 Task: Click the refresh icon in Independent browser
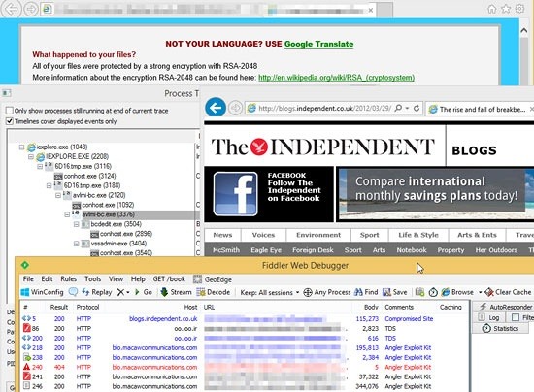tap(417, 109)
